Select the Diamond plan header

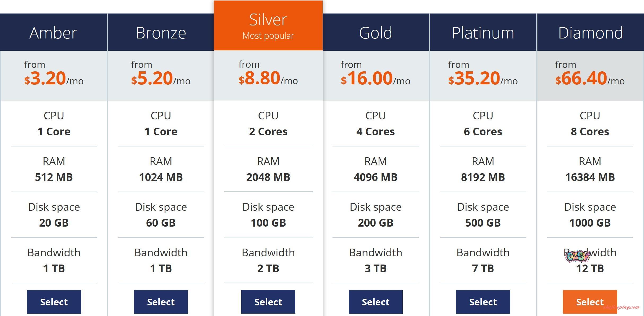[x=590, y=33]
